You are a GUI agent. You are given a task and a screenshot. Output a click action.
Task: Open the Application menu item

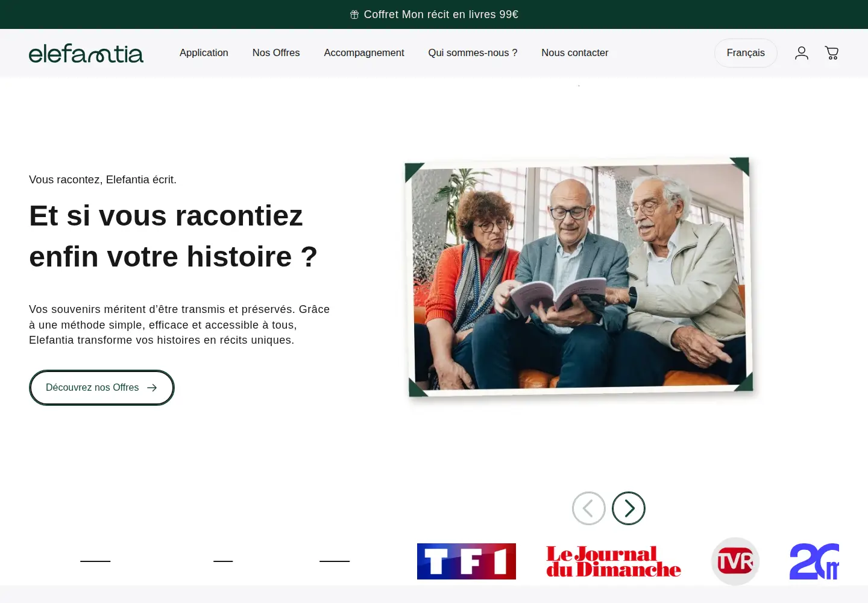coord(204,53)
